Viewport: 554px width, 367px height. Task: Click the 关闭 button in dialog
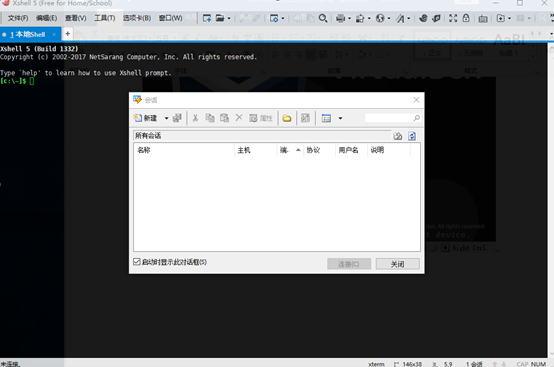397,264
